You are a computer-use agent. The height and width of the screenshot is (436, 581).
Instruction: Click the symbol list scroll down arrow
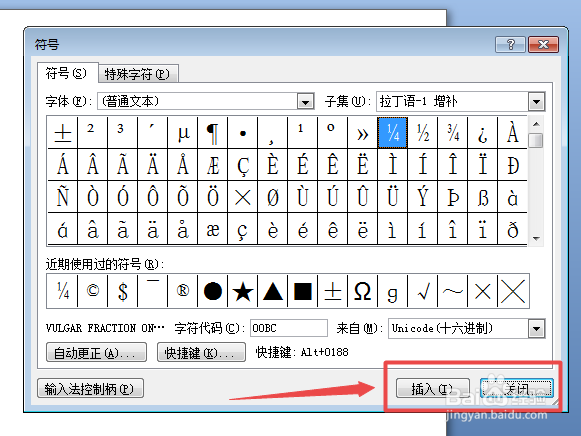pyautogui.click(x=536, y=238)
